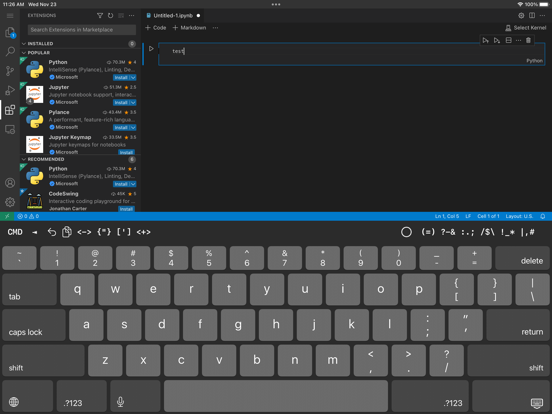552x414 pixels.
Task: Click Layout: U.S. in status bar
Action: point(519,216)
